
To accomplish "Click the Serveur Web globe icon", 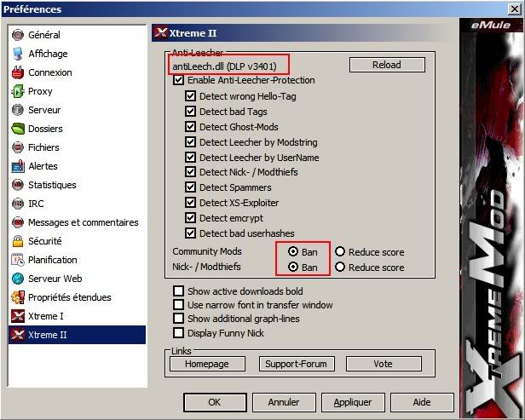I will pyautogui.click(x=18, y=279).
